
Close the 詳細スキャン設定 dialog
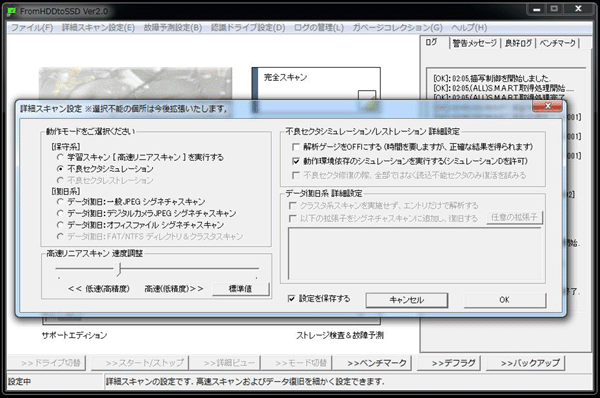click(548, 106)
